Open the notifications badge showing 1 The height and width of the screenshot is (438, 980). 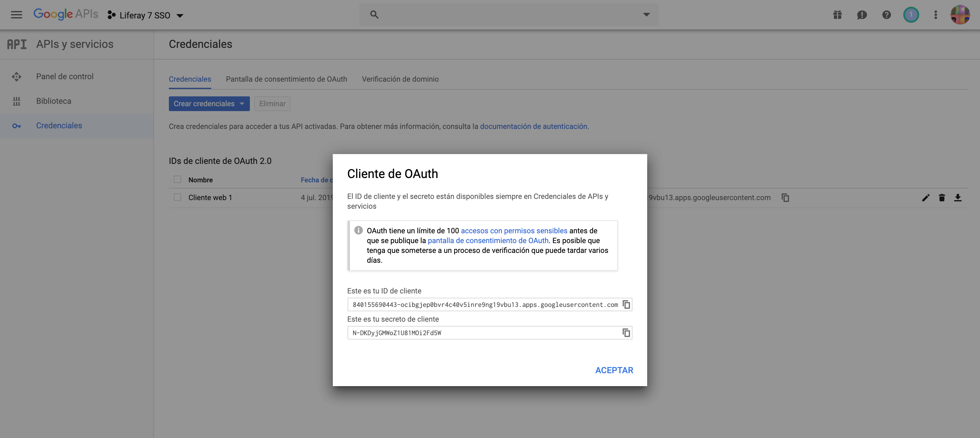point(911,15)
